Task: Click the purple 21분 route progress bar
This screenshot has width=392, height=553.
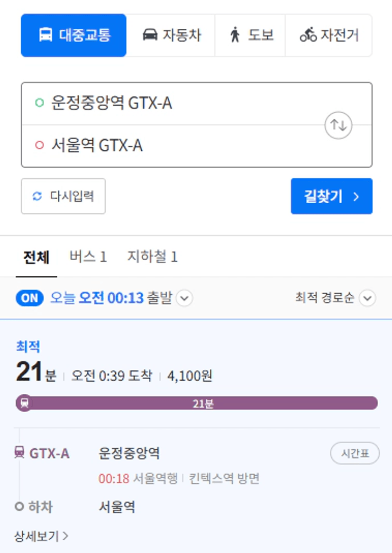Action: tap(204, 403)
